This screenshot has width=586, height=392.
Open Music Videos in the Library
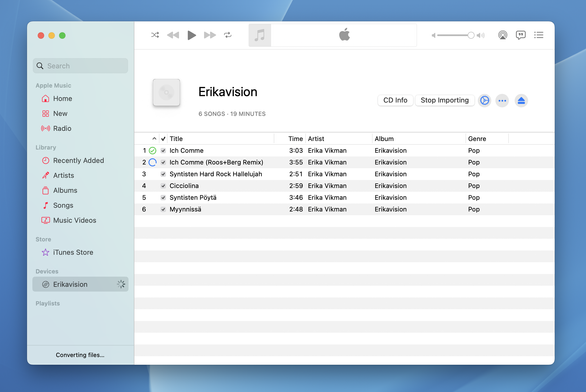tap(80, 220)
